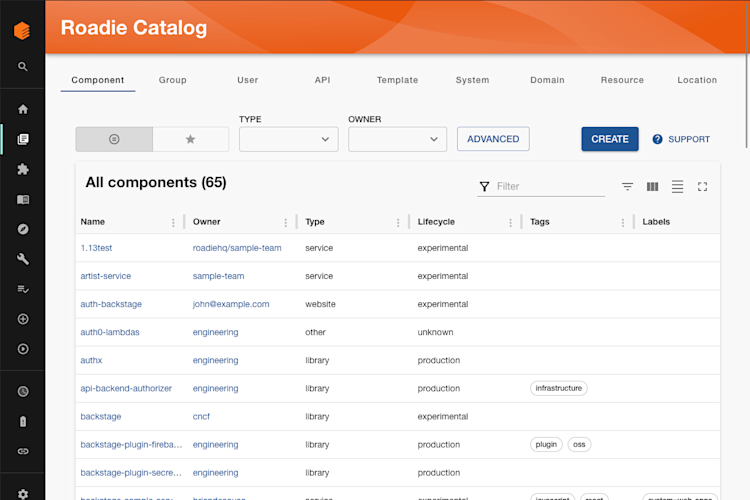Open Catalog via sidebar library icon
The width and height of the screenshot is (750, 500).
click(x=22, y=139)
